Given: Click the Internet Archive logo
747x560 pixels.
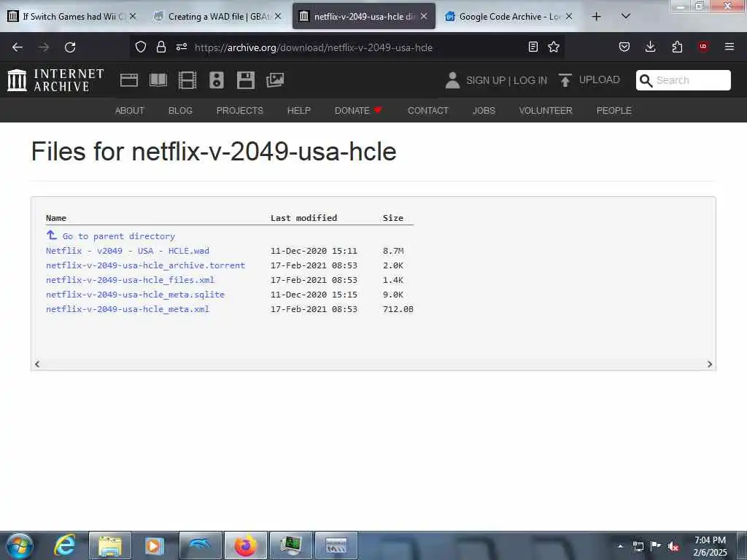Looking at the screenshot, I should coord(55,80).
